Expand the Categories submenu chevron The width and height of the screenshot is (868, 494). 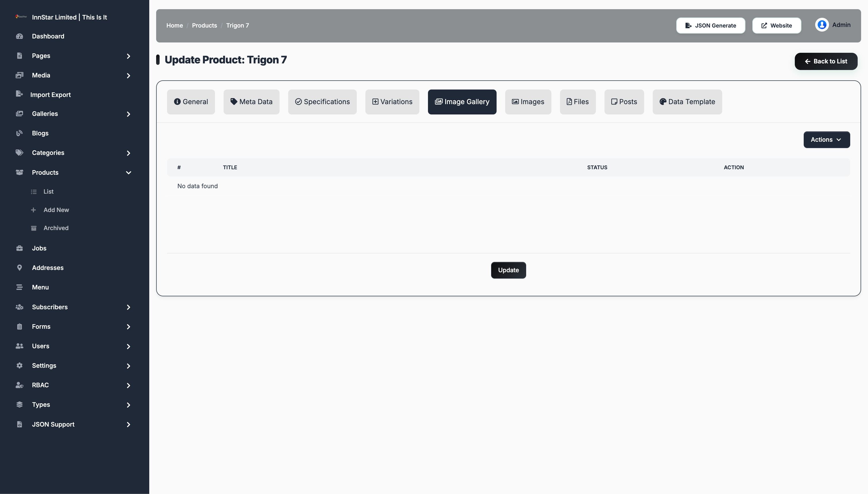pyautogui.click(x=128, y=153)
